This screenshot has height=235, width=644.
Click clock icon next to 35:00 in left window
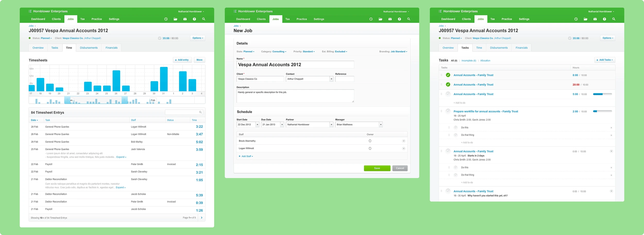[x=160, y=38]
